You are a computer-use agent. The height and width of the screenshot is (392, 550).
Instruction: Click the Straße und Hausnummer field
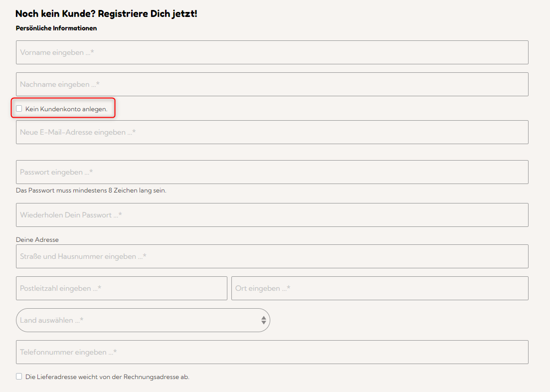click(x=272, y=256)
